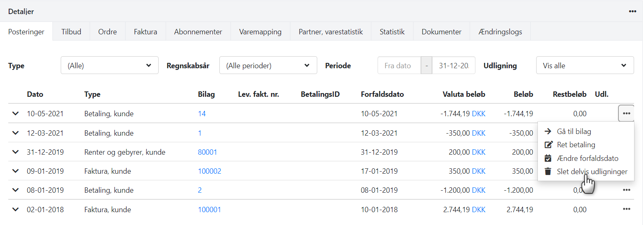644x225 pixels.
Task: Click the Lev. fakt. nr. column header
Action: pos(259,94)
